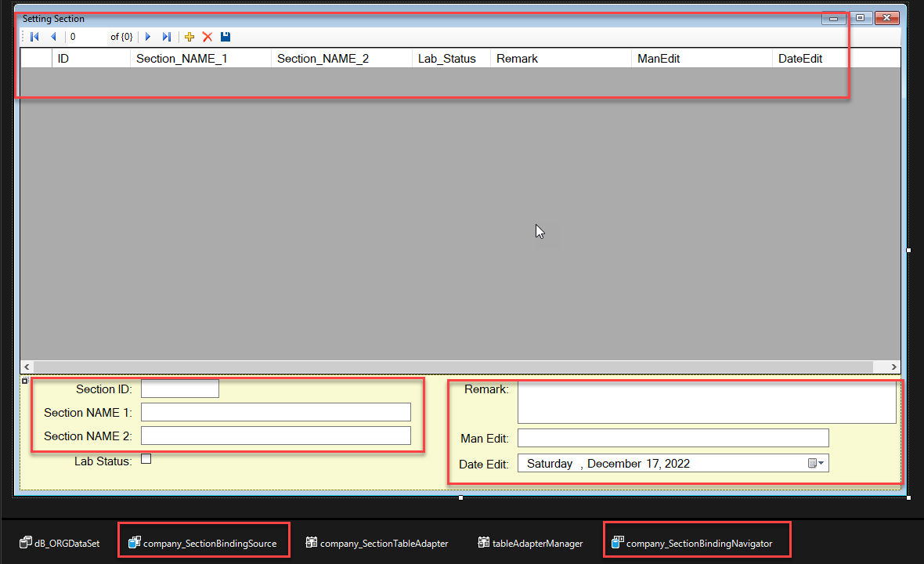Select tableAdapterManager component
Image resolution: width=924 pixels, height=564 pixels.
[x=530, y=543]
